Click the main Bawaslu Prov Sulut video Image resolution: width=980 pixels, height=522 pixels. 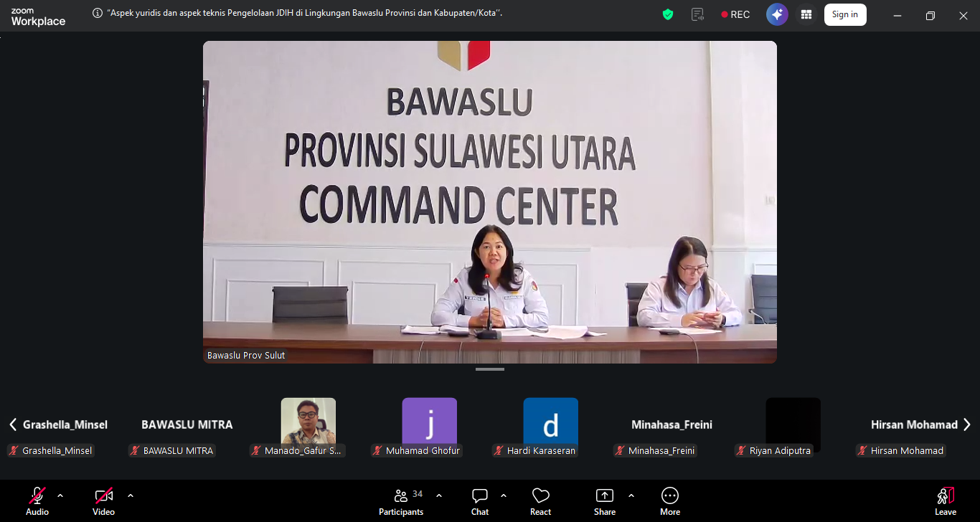point(490,202)
